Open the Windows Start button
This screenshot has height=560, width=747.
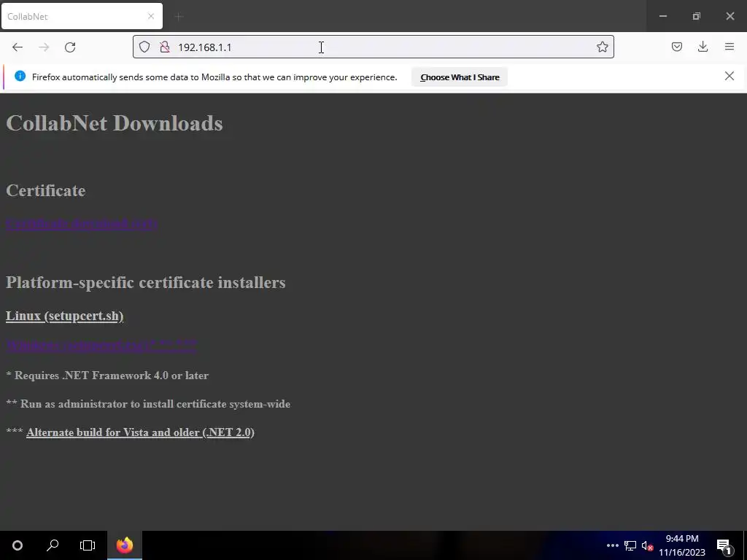(x=18, y=545)
